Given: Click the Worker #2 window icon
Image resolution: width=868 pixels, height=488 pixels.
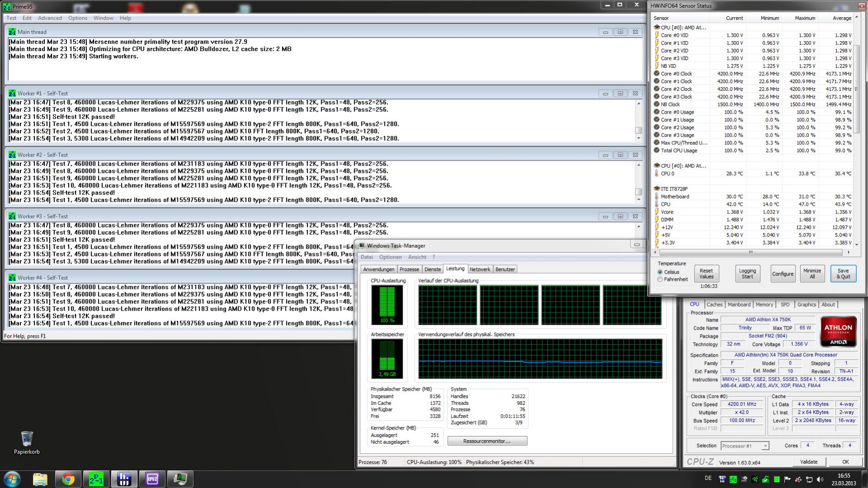Looking at the screenshot, I should [x=12, y=155].
